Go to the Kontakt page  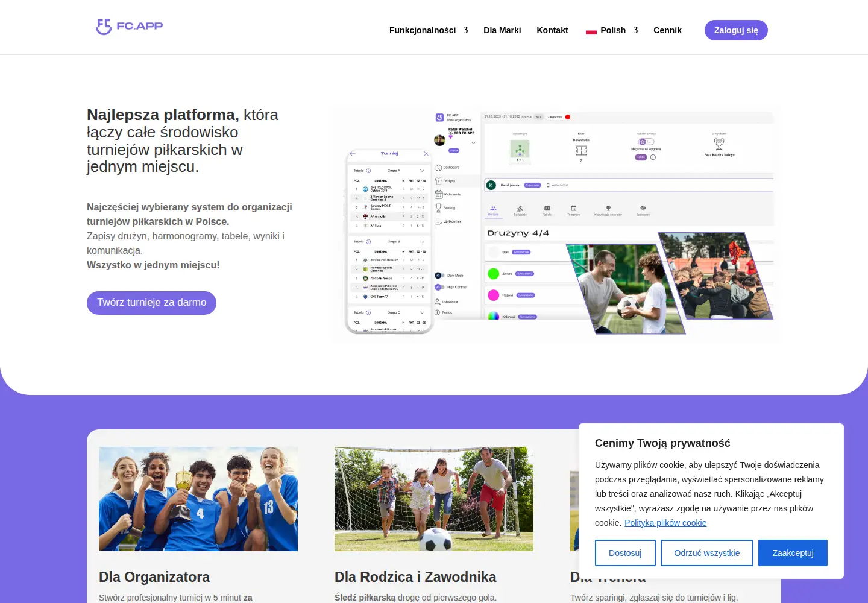point(552,30)
